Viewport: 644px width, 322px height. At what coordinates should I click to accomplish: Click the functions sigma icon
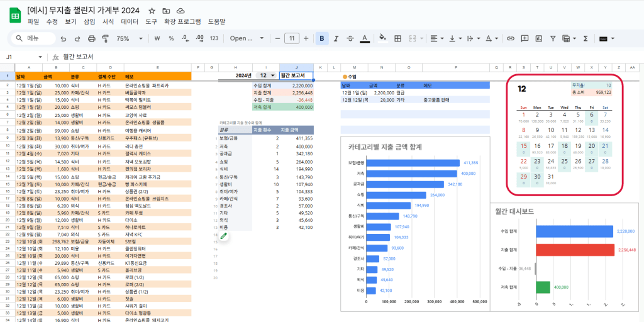586,38
